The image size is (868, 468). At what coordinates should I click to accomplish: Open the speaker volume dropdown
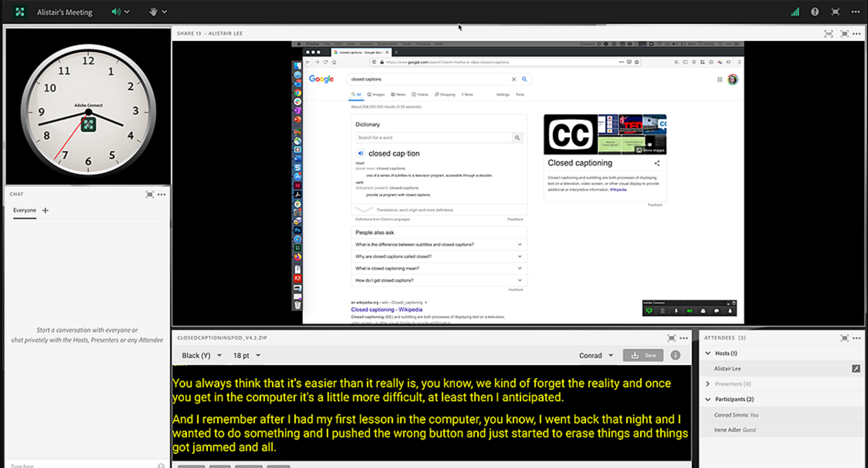tap(128, 11)
